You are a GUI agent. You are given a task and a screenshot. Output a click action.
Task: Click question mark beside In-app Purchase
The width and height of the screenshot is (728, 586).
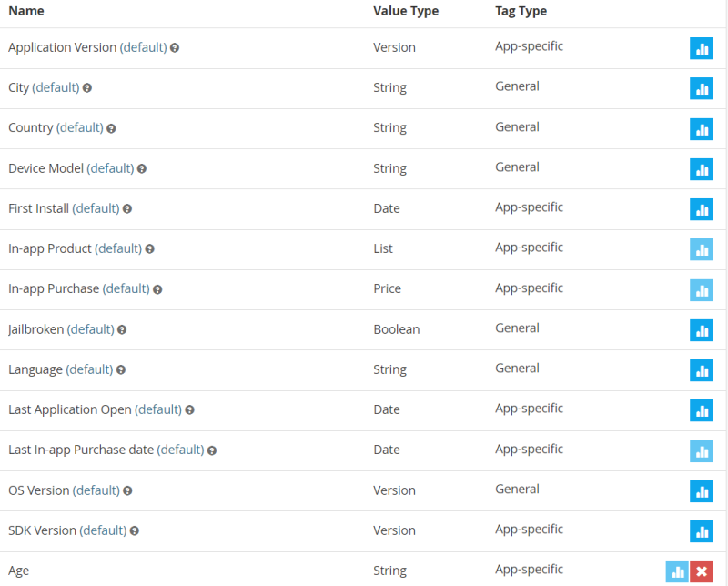coord(157,289)
